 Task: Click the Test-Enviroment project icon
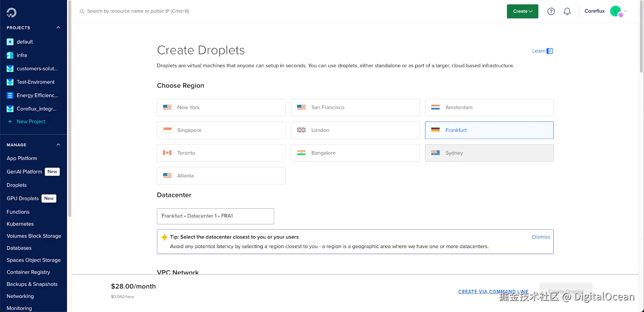[10, 82]
